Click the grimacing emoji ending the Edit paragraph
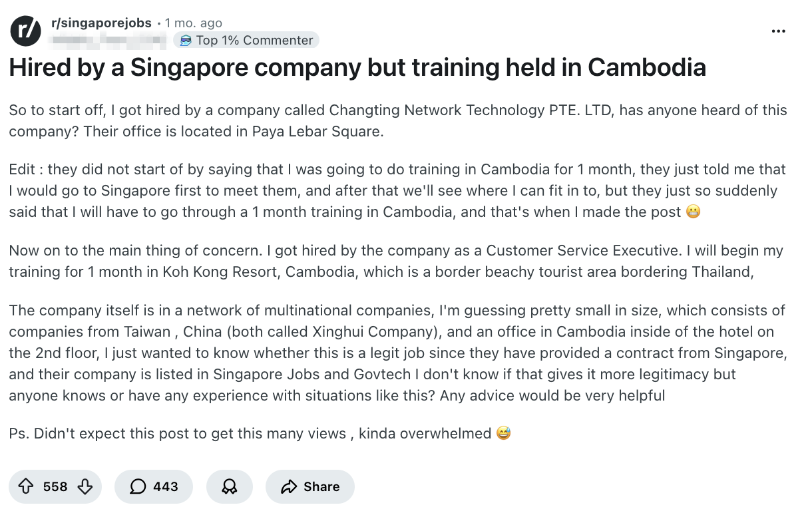Viewport: 812px width, 519px height. tap(692, 212)
